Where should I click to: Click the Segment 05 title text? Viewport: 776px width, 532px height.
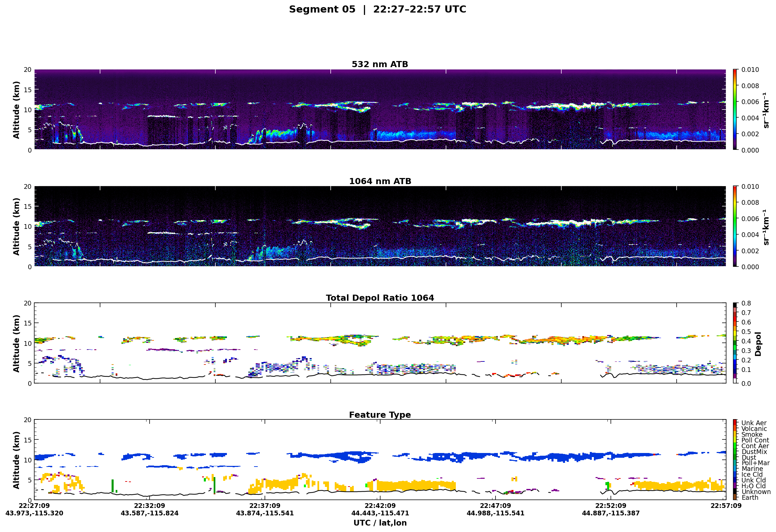point(322,9)
